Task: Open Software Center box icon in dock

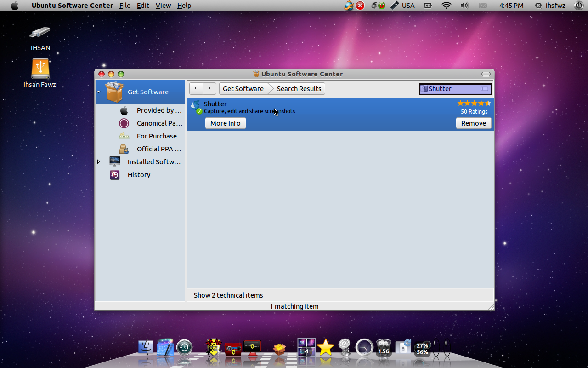Action: click(279, 349)
